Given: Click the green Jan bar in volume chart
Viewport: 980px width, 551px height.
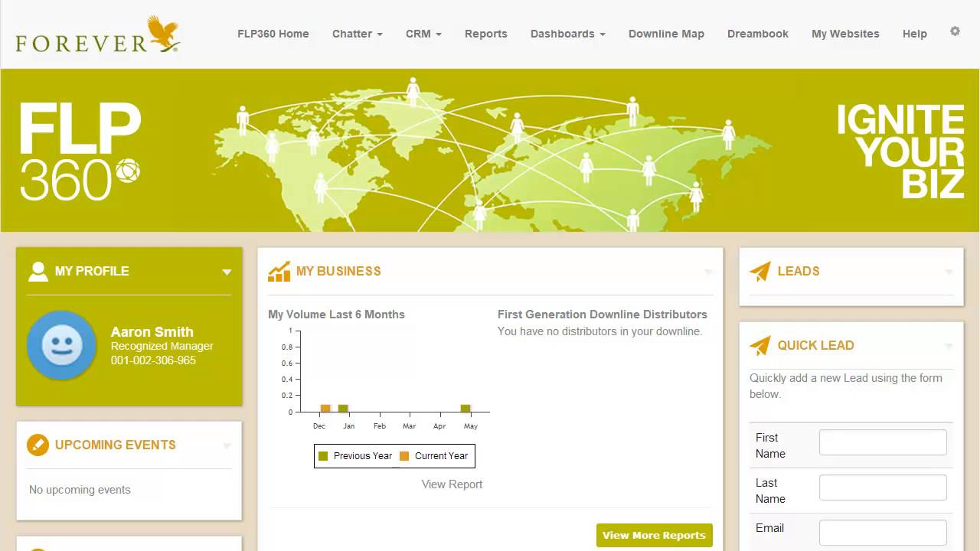Looking at the screenshot, I should click(343, 408).
